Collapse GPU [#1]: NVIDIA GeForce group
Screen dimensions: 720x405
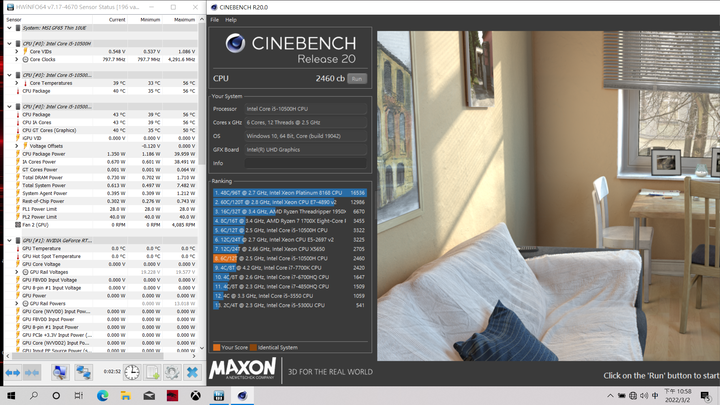9,241
